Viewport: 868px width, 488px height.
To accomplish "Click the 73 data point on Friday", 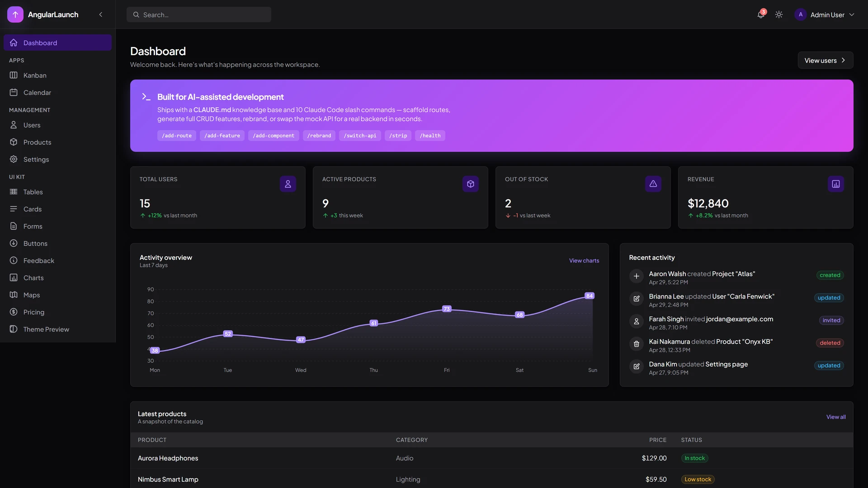I will [x=447, y=309].
